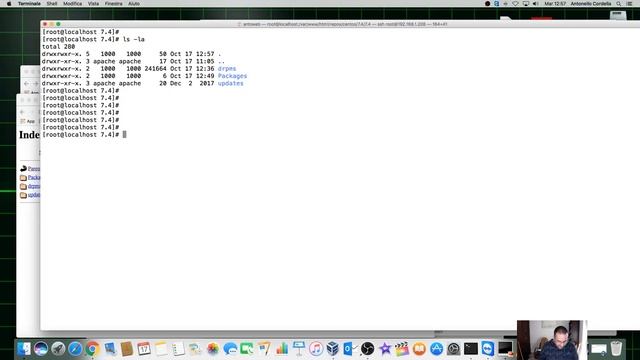Open iMovie star icon in Dock
Screen dimensions: 640x360
384,349
